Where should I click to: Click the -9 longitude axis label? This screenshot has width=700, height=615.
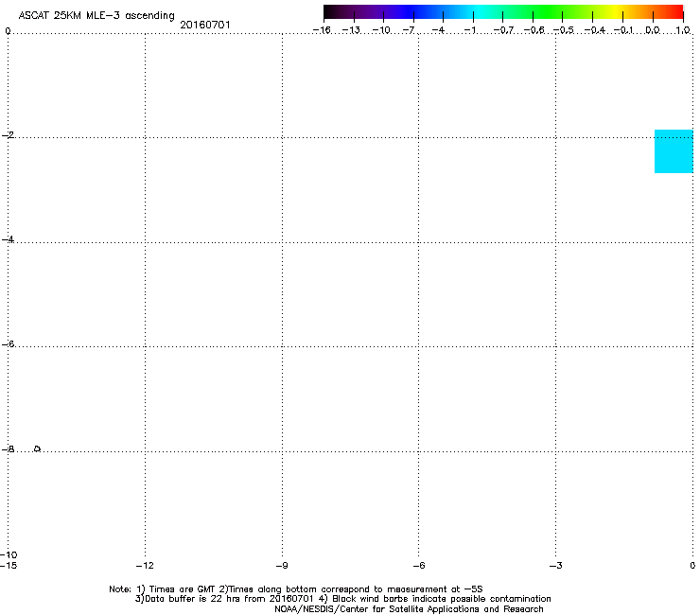click(x=282, y=566)
